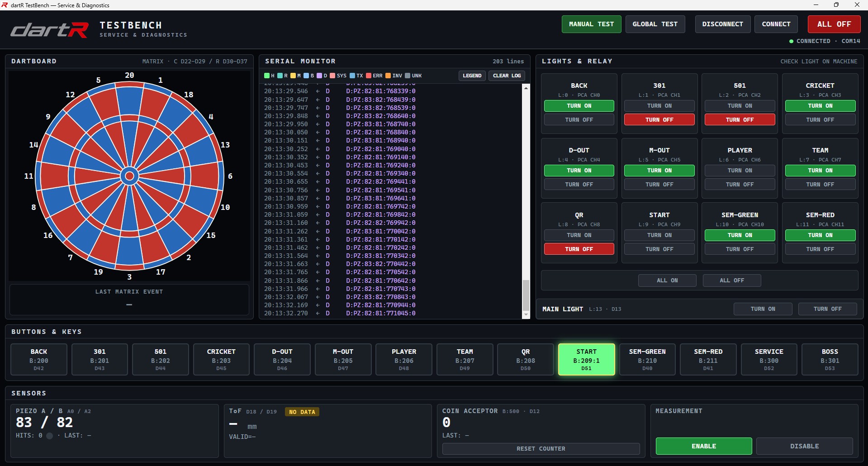Image resolution: width=868 pixels, height=466 pixels.
Task: Select the BOSS B:301 key tile
Action: pyautogui.click(x=830, y=360)
